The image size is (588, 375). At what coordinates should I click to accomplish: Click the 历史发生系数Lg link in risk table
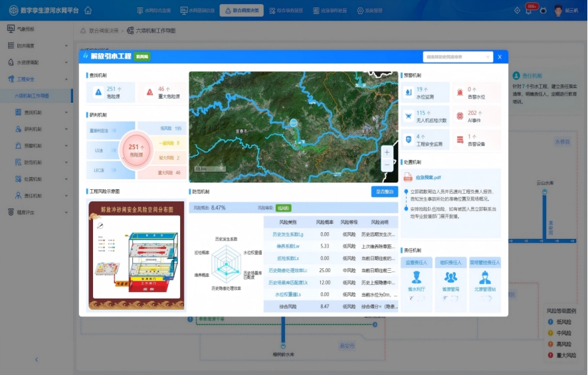coord(288,234)
